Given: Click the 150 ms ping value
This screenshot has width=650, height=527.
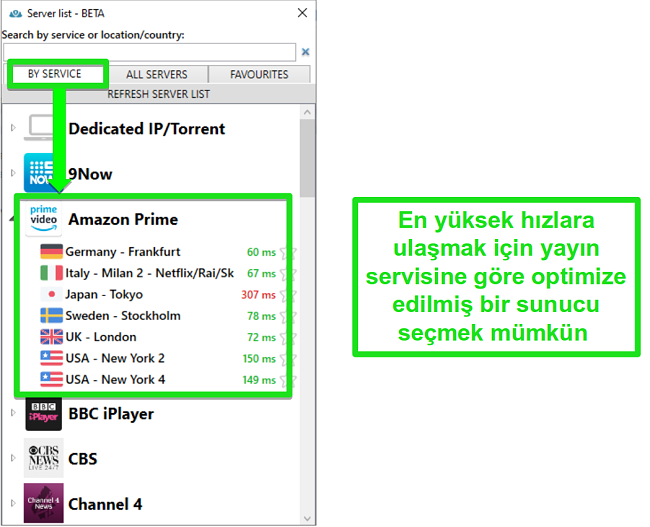Looking at the screenshot, I should click(259, 359).
